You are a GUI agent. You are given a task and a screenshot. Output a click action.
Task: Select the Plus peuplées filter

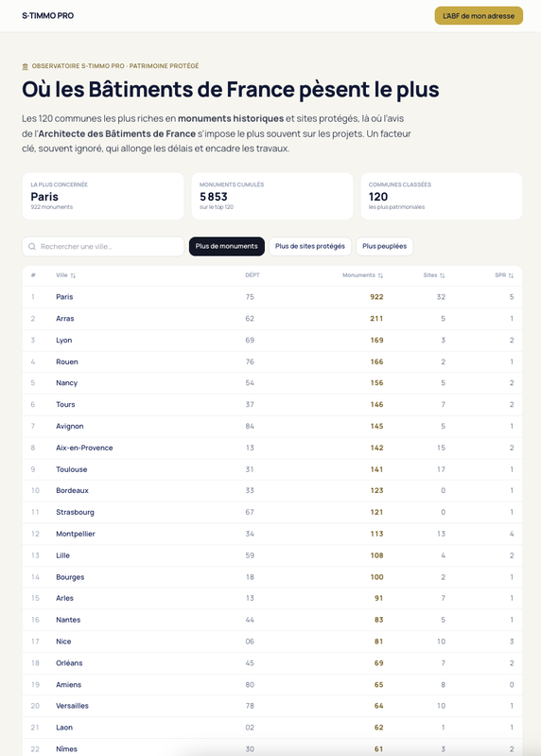tap(384, 246)
